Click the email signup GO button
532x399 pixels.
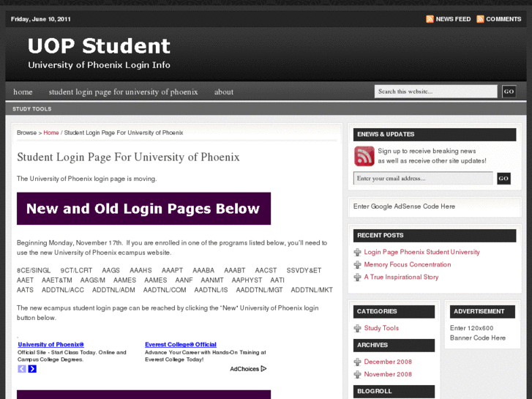(x=503, y=179)
